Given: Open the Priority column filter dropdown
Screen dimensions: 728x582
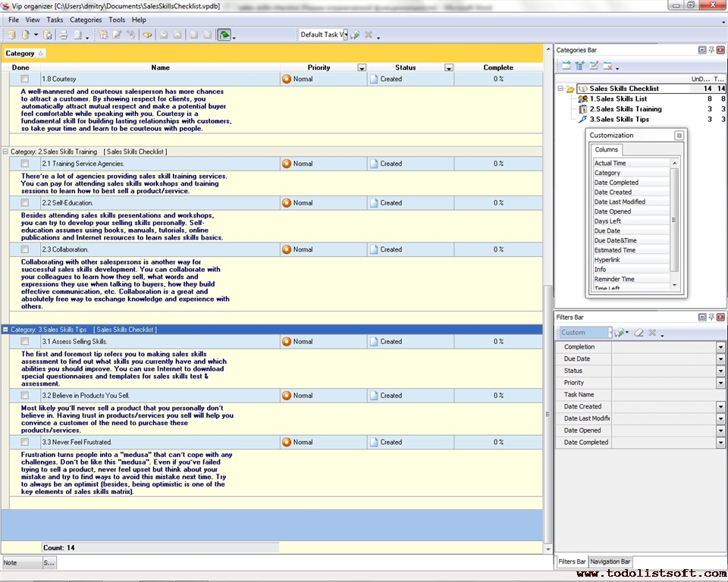Looking at the screenshot, I should pos(362,68).
